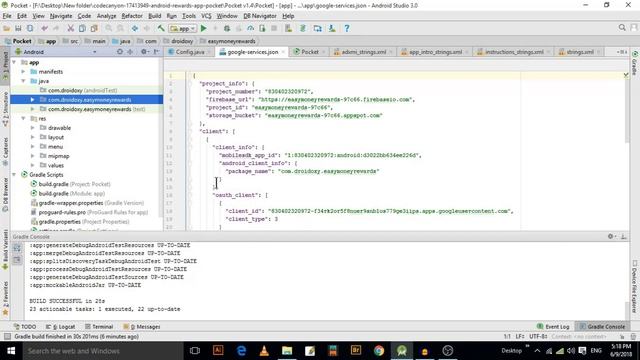The width and height of the screenshot is (640, 360).
Task: Open the app run configuration dropdown
Action: pos(183,29)
